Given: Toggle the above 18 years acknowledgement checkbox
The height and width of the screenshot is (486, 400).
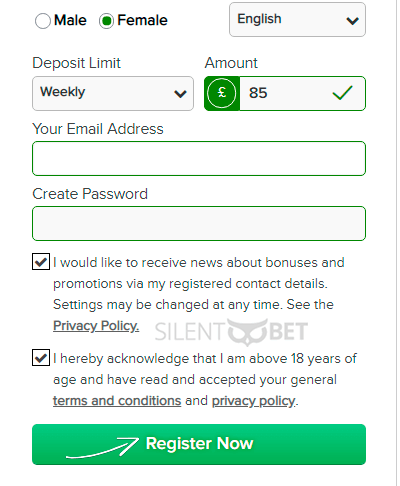Looking at the screenshot, I should coord(41,357).
